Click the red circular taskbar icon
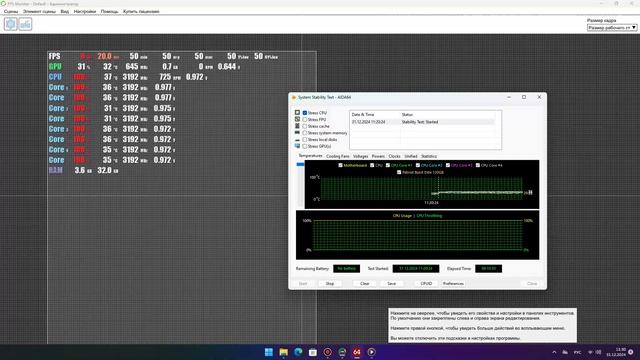Viewport: 640px width, 360px height. [327, 352]
